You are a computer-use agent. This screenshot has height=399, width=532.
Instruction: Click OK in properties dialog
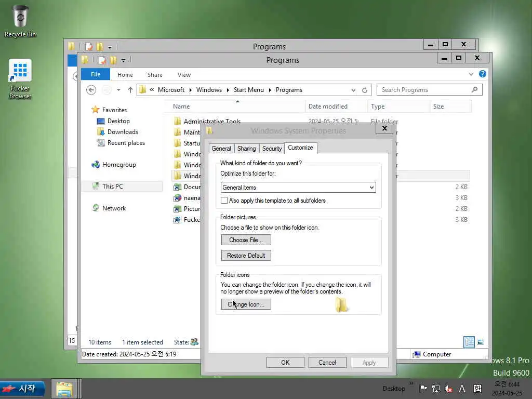tap(285, 362)
